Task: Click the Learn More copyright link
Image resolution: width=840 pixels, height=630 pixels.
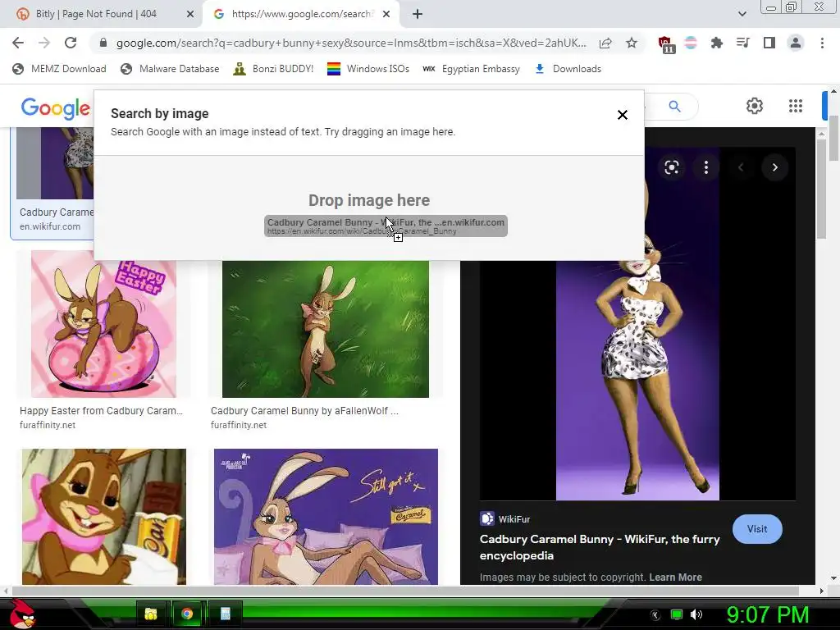Action: pos(675,577)
